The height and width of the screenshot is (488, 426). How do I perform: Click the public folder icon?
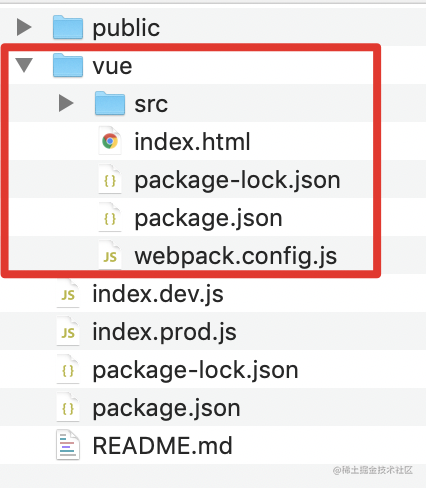click(x=68, y=27)
